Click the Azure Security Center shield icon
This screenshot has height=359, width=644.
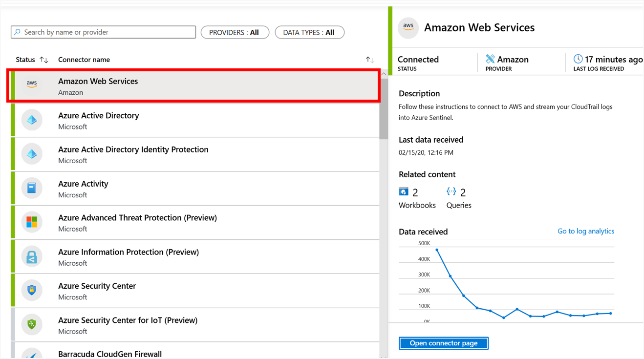tap(31, 290)
